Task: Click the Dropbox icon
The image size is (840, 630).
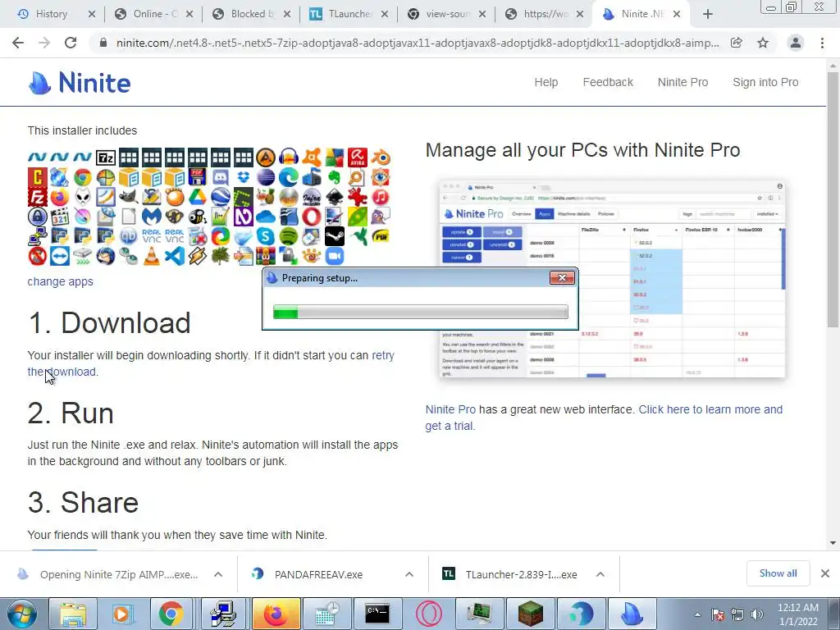Action: pyautogui.click(x=243, y=177)
